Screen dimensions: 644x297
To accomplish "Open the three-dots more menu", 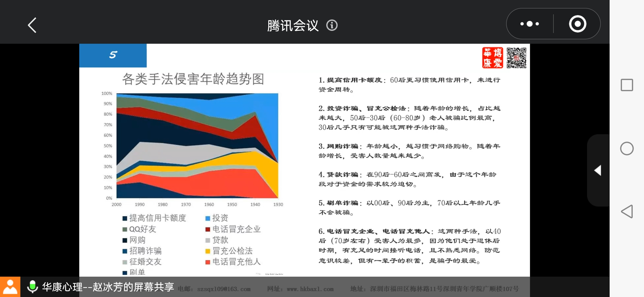I will click(x=530, y=24).
